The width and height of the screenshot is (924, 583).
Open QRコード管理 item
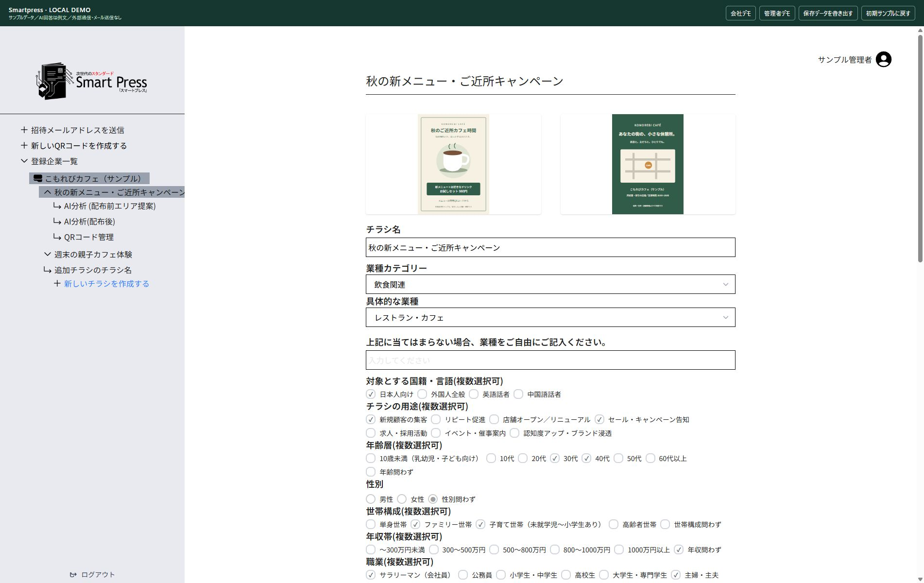89,237
